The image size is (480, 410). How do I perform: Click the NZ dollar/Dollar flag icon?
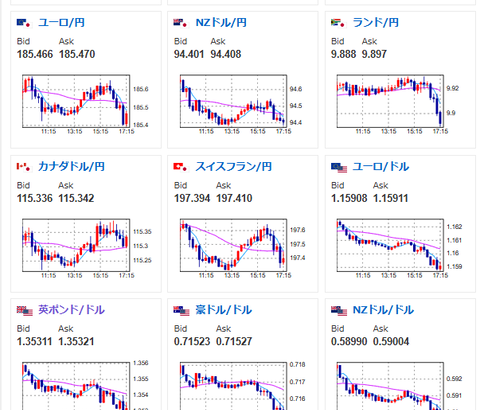(339, 311)
